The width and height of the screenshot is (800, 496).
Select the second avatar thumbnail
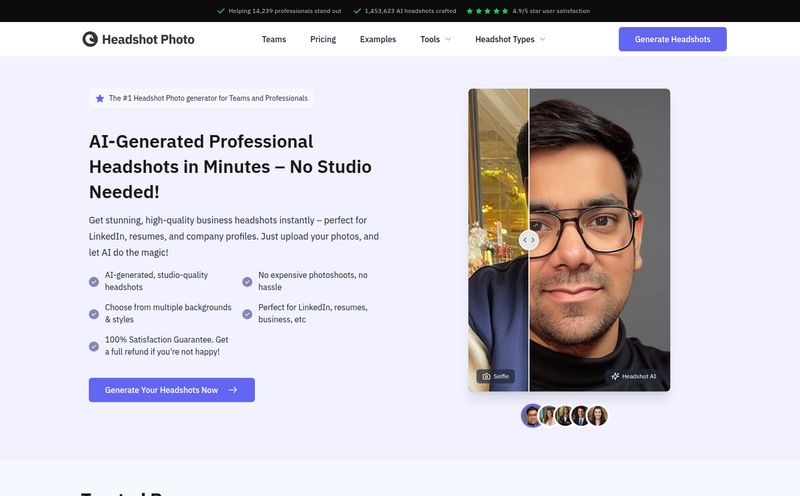click(548, 415)
